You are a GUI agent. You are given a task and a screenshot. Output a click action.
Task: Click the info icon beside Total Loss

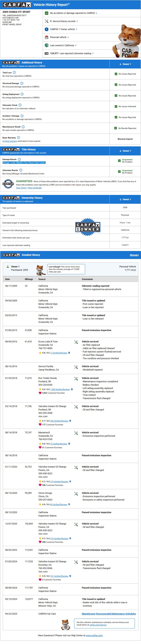14,72
